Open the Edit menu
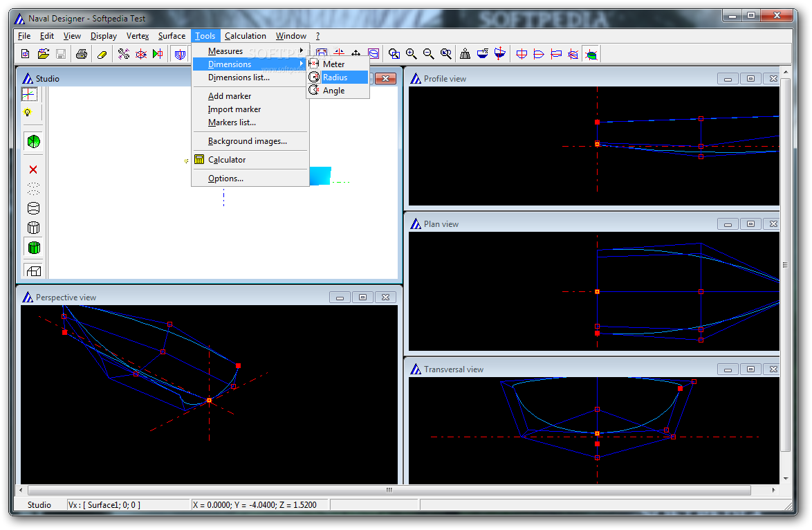The image size is (812, 530). click(46, 36)
